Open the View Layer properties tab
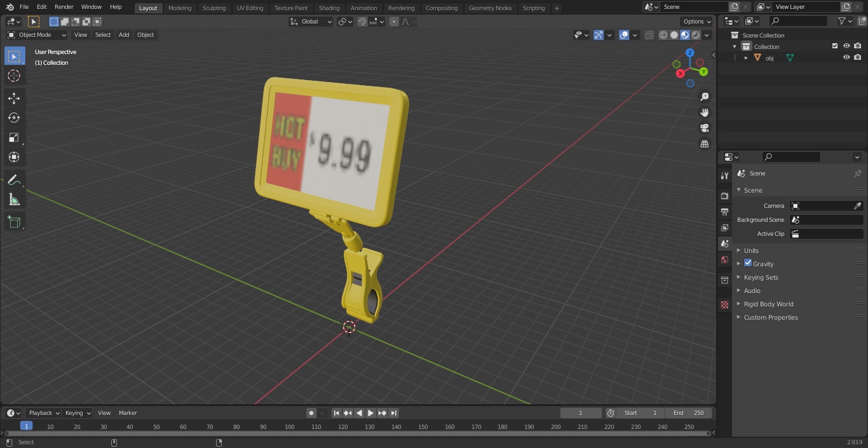Screen dimensions: 868x448 [x=724, y=227]
